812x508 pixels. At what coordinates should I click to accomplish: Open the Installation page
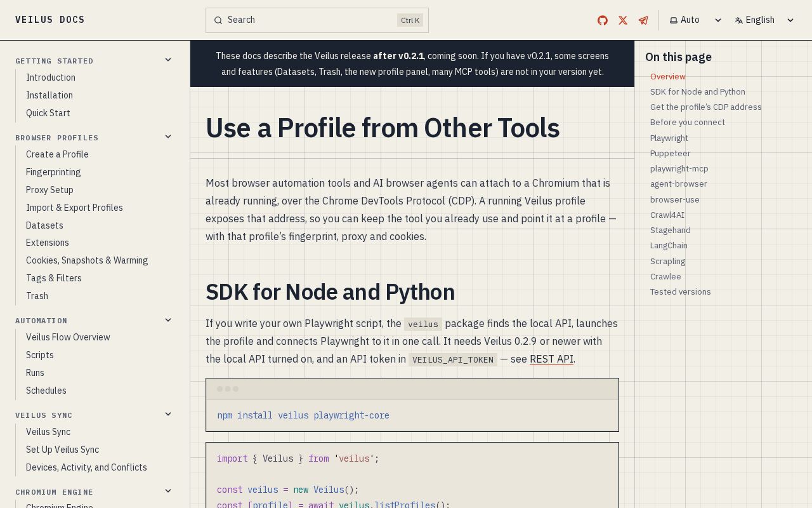[49, 95]
